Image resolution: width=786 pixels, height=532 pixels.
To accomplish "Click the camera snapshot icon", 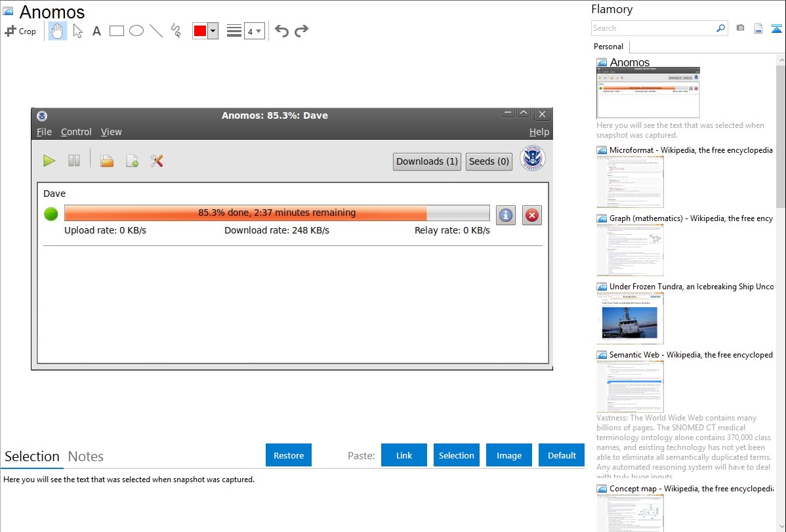I will (740, 28).
